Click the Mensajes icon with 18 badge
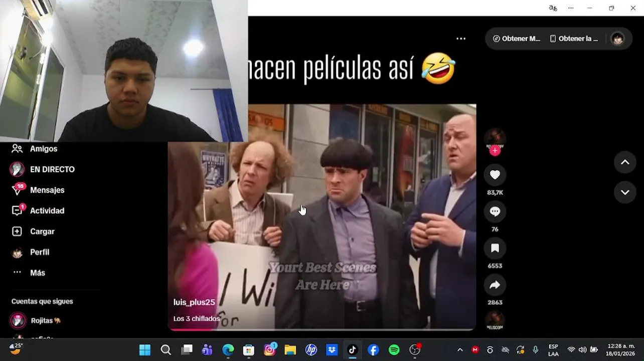Viewport: 644px width, 361px height. pyautogui.click(x=18, y=190)
